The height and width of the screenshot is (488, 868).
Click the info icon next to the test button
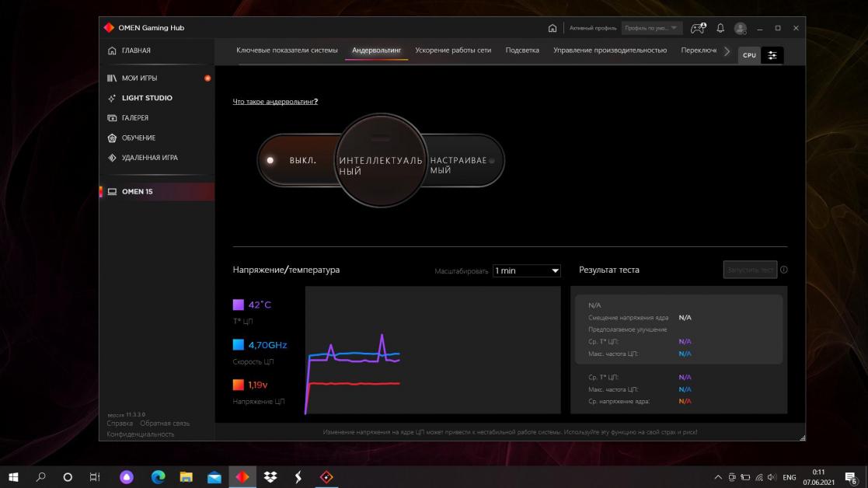click(x=784, y=270)
